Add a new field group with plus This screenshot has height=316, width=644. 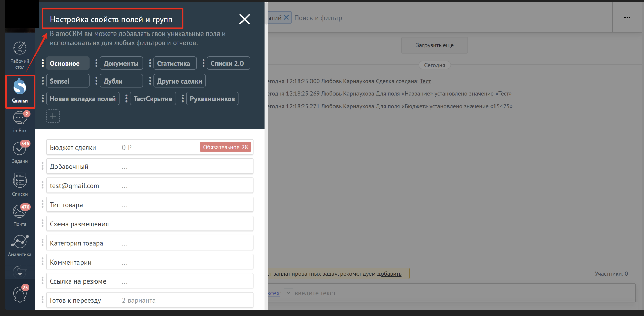point(53,116)
